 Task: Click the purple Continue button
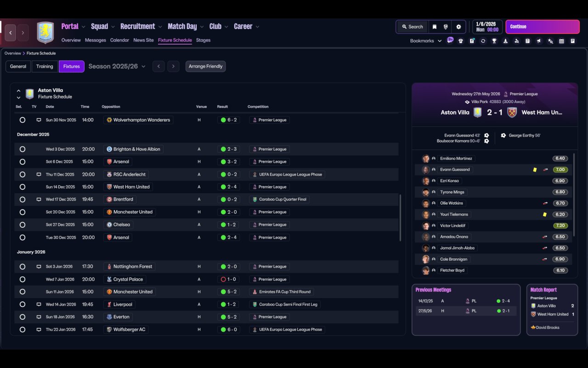tap(543, 27)
